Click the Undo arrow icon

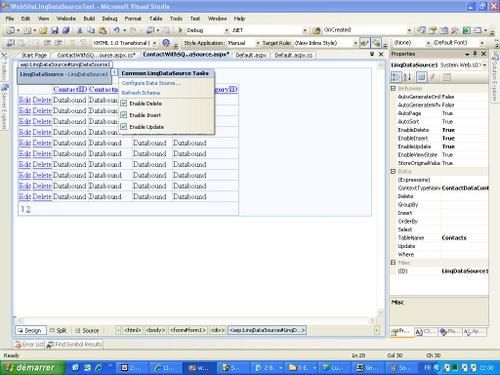[x=116, y=30]
